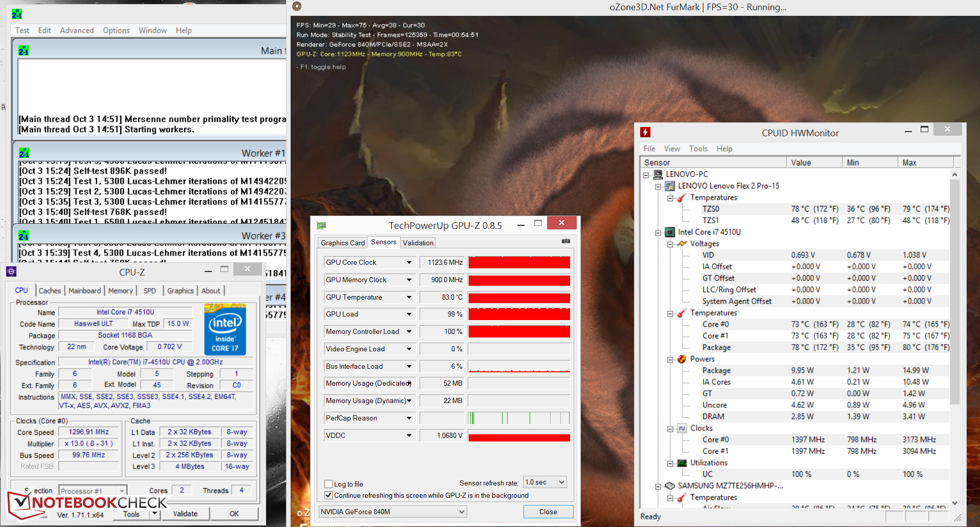Switch to the Caches tab in CPU-Z
This screenshot has height=527, width=980.
click(x=50, y=291)
